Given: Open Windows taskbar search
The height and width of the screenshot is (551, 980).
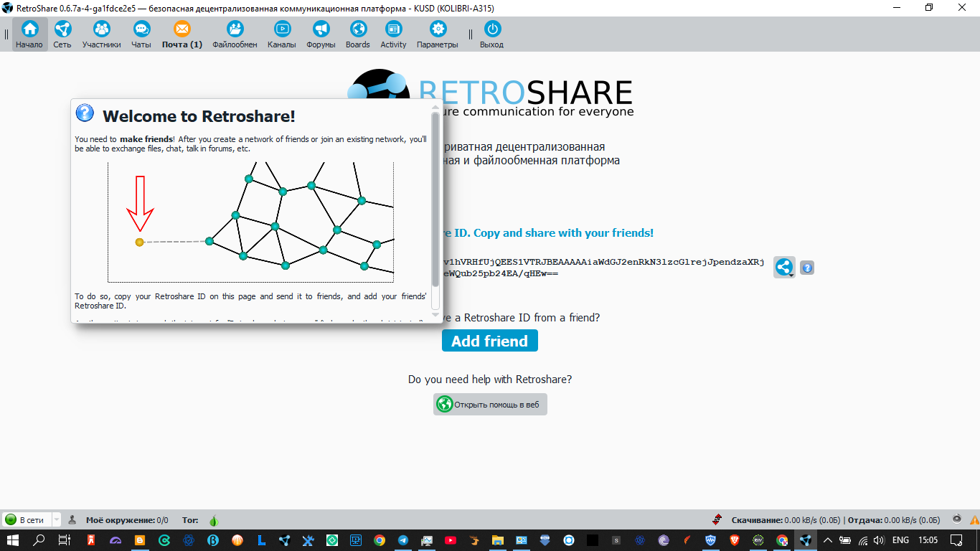Looking at the screenshot, I should coord(39,540).
